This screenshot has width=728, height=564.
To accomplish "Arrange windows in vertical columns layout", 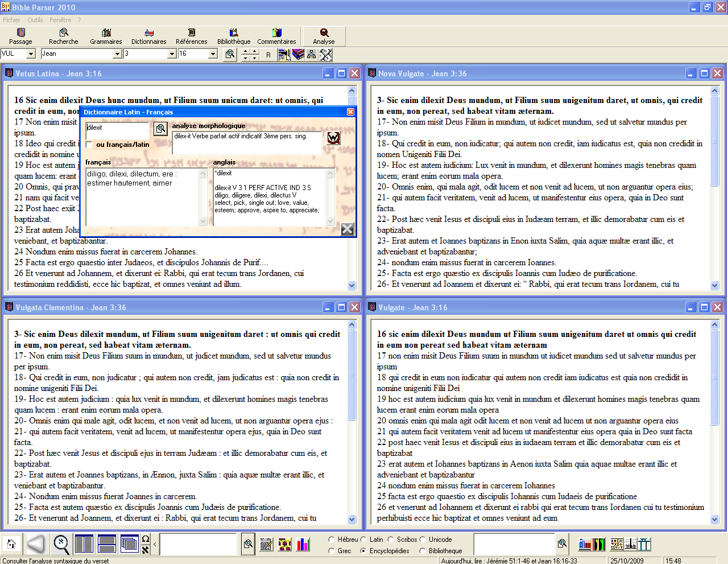I will pyautogui.click(x=84, y=544).
